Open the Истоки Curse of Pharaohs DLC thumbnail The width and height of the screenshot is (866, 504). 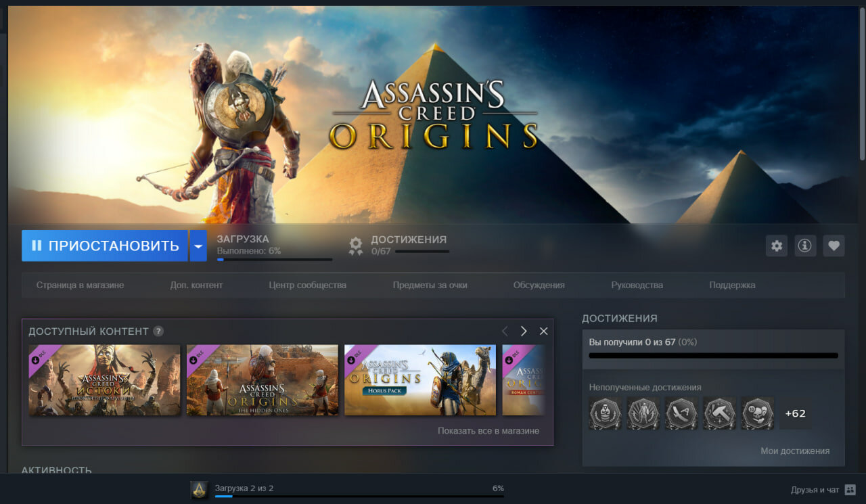coord(104,380)
